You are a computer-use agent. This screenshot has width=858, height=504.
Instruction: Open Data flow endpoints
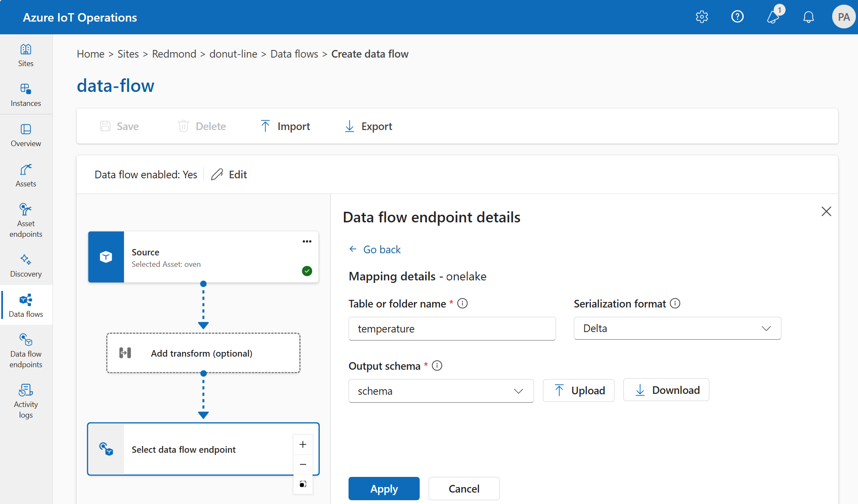(26, 351)
